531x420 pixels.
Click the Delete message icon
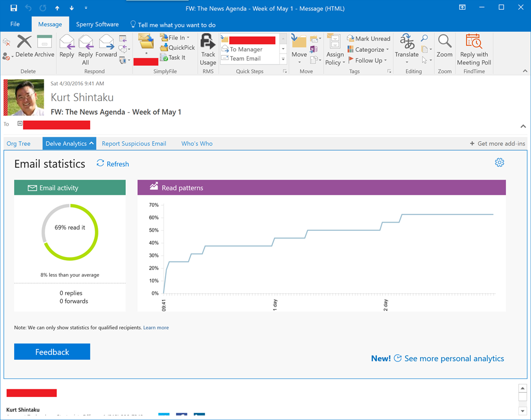24,46
